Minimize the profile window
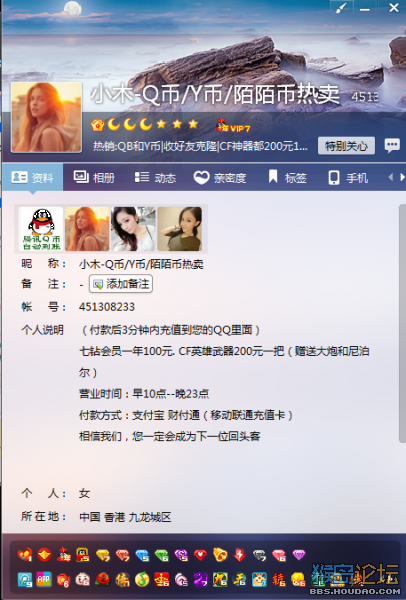The width and height of the screenshot is (406, 600). point(365,8)
